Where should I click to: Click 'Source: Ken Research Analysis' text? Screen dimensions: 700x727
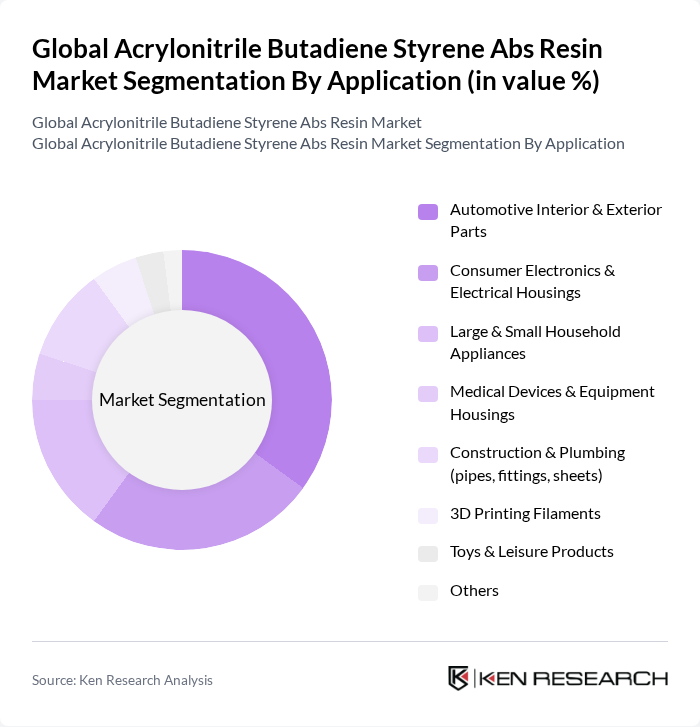[x=122, y=680]
